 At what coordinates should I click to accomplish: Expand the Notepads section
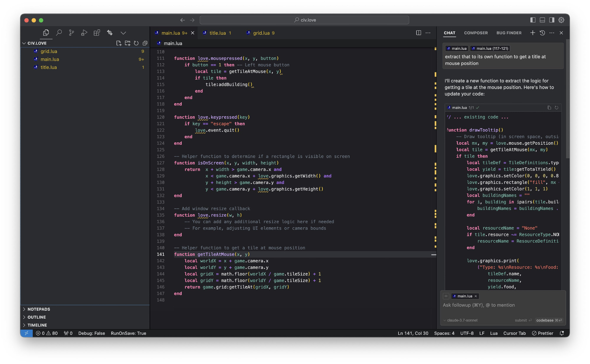(39, 309)
